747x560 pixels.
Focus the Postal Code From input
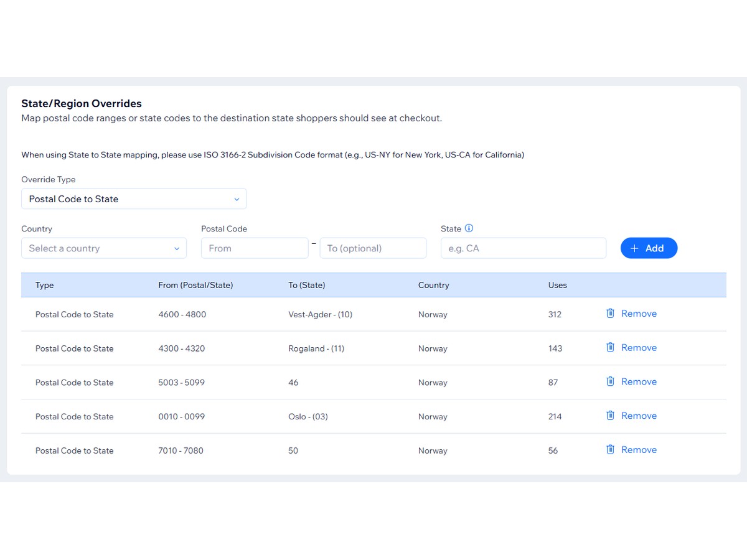(x=255, y=248)
